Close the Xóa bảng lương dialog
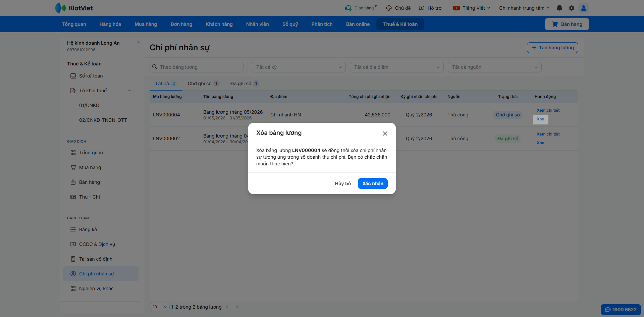Viewport: 644px width, 317px height. click(x=385, y=134)
